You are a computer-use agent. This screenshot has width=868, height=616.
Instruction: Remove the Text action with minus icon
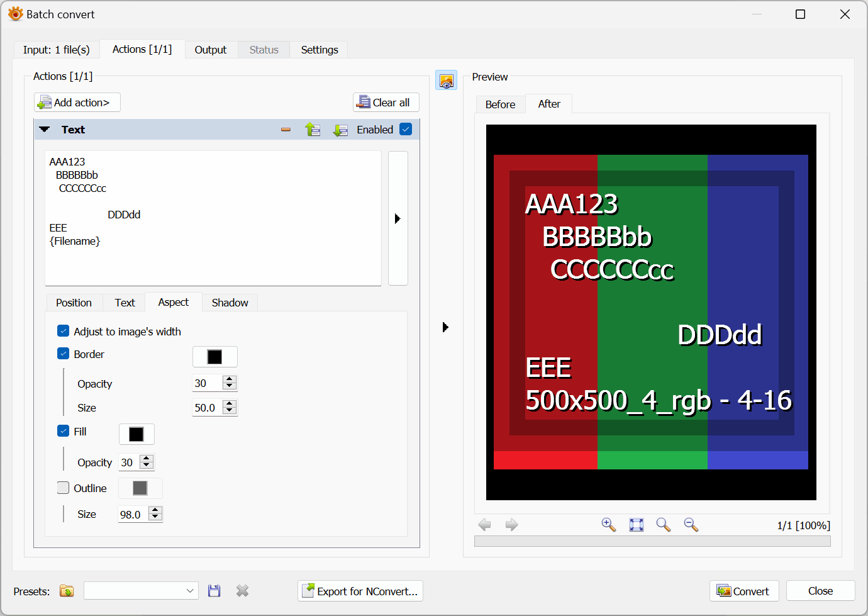point(286,130)
